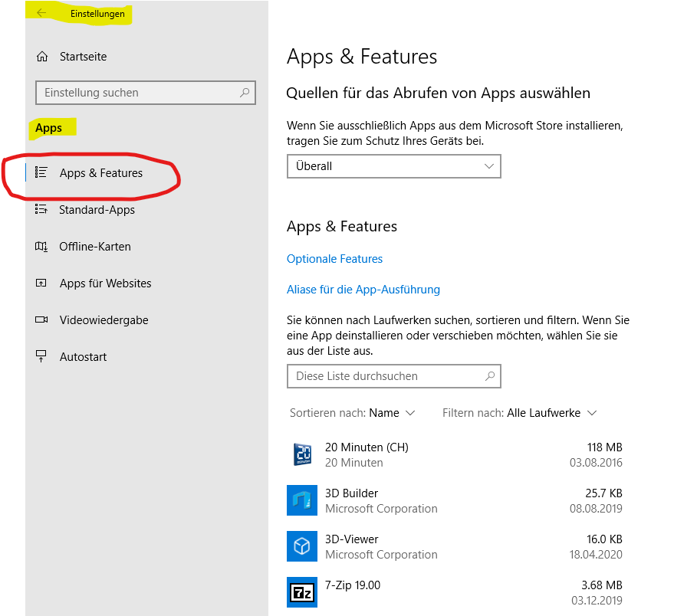The height and width of the screenshot is (616, 674).
Task: Select the 3D Builder app entry
Action: coord(455,500)
